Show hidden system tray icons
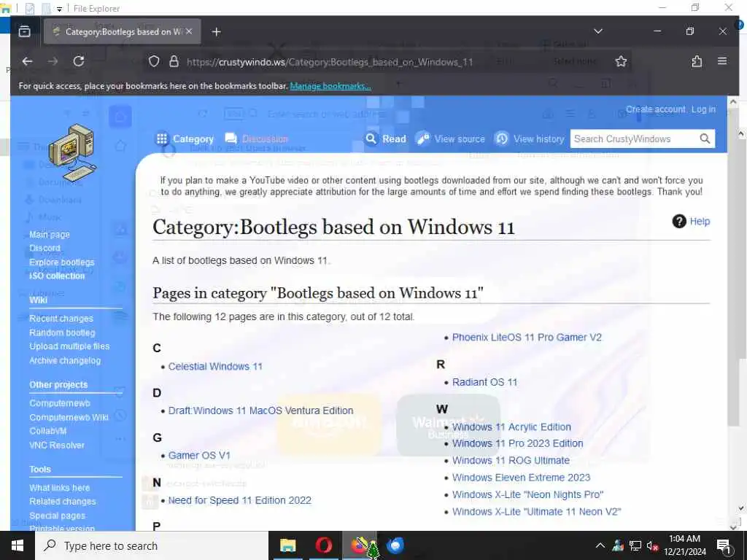747x560 pixels. point(600,545)
